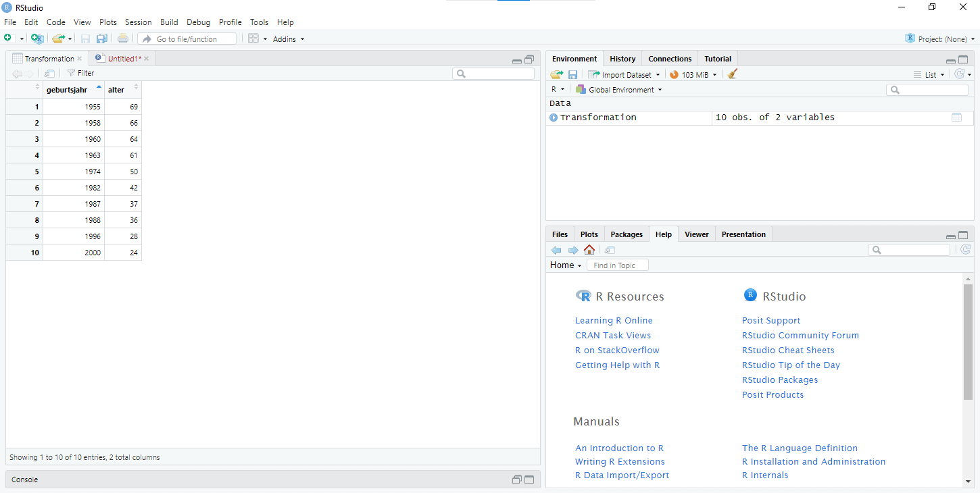Click the Load Workspace folder icon in Environment

556,74
